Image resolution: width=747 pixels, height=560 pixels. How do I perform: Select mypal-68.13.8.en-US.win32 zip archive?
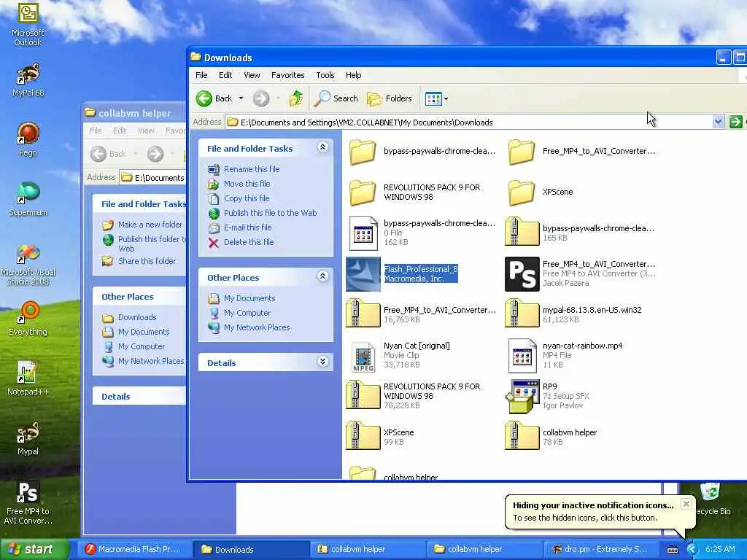pyautogui.click(x=573, y=314)
